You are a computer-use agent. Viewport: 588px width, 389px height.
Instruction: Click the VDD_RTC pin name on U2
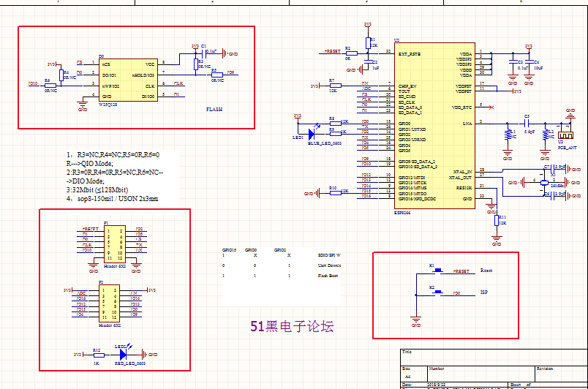(x=462, y=107)
